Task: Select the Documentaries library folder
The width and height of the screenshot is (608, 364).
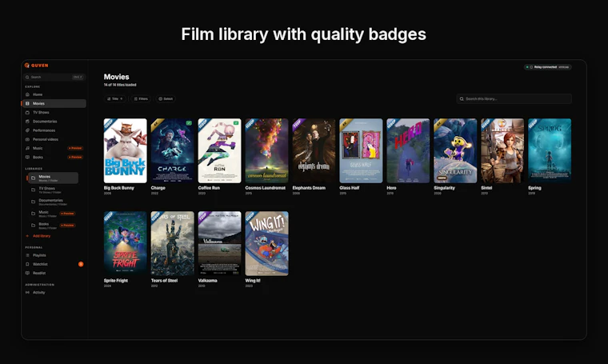Action: (x=53, y=202)
